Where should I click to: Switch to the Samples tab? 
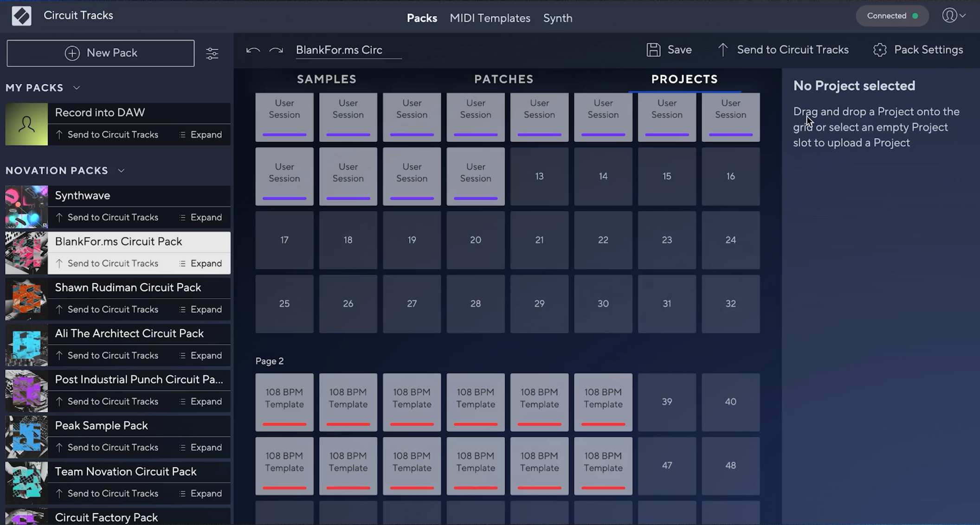coord(327,79)
